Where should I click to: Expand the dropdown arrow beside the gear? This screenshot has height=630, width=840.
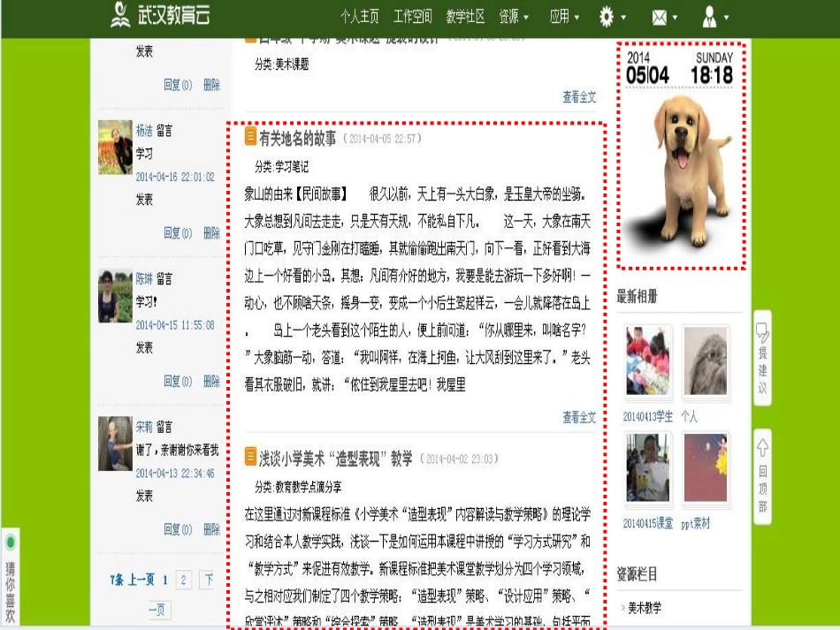click(x=623, y=18)
